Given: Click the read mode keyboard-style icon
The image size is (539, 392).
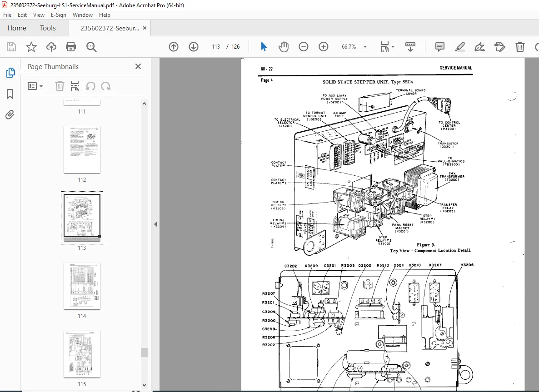Looking at the screenshot, I should click(410, 47).
